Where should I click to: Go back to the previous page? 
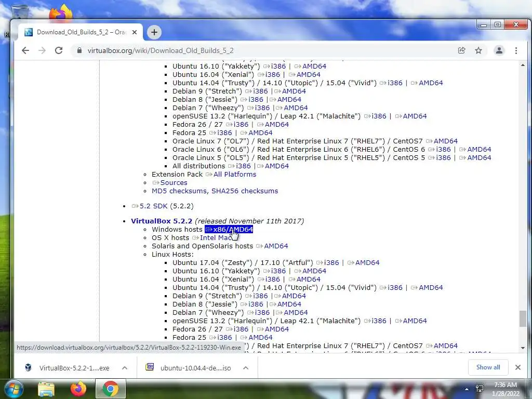(x=25, y=50)
